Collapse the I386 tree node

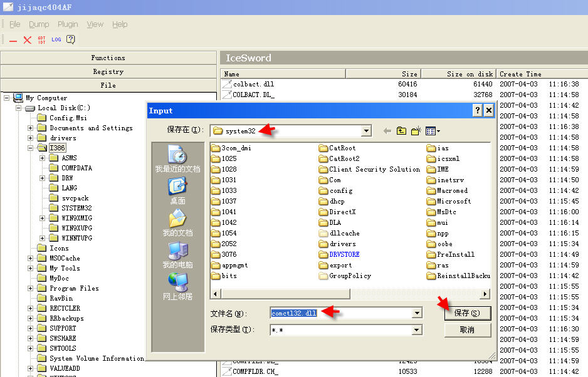point(30,148)
